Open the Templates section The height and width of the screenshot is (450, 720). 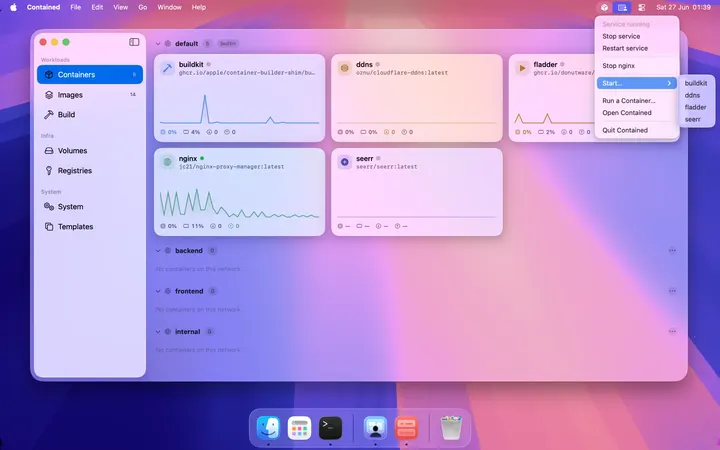coord(90,226)
